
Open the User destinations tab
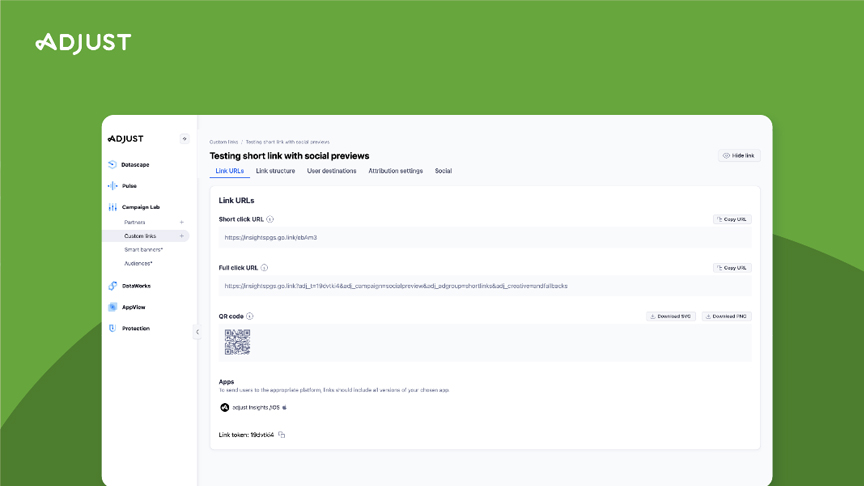coord(331,171)
